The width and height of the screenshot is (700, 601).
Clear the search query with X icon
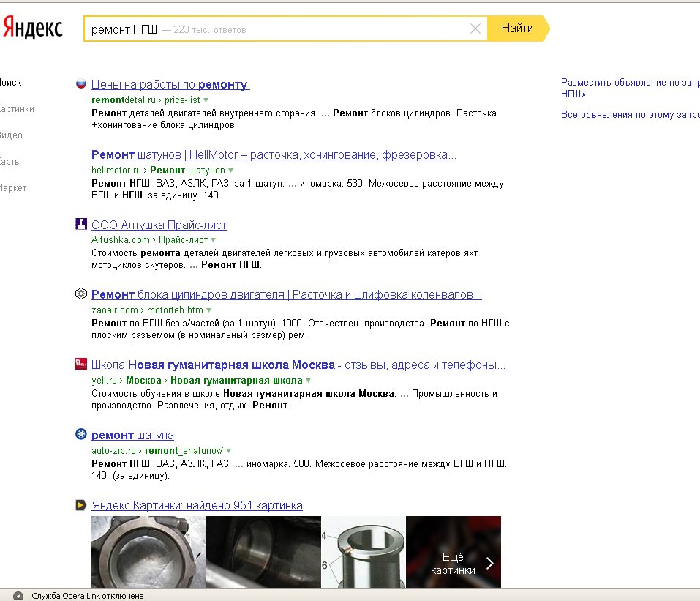(475, 29)
